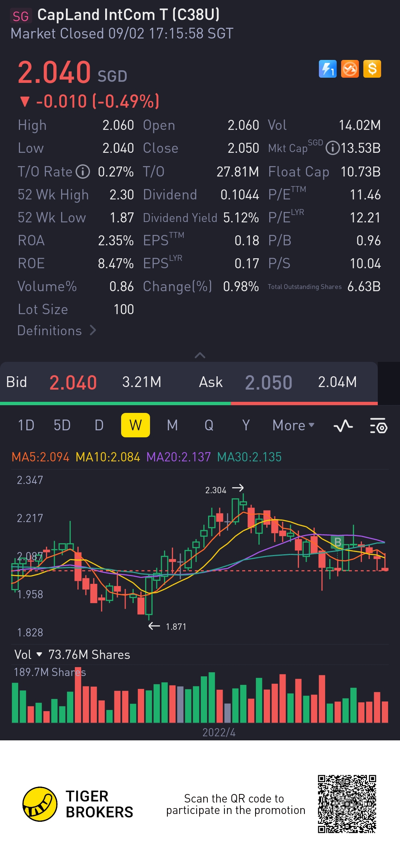The height and width of the screenshot is (868, 400).
Task: Tap the blue lightning bolt icon
Action: 328,69
